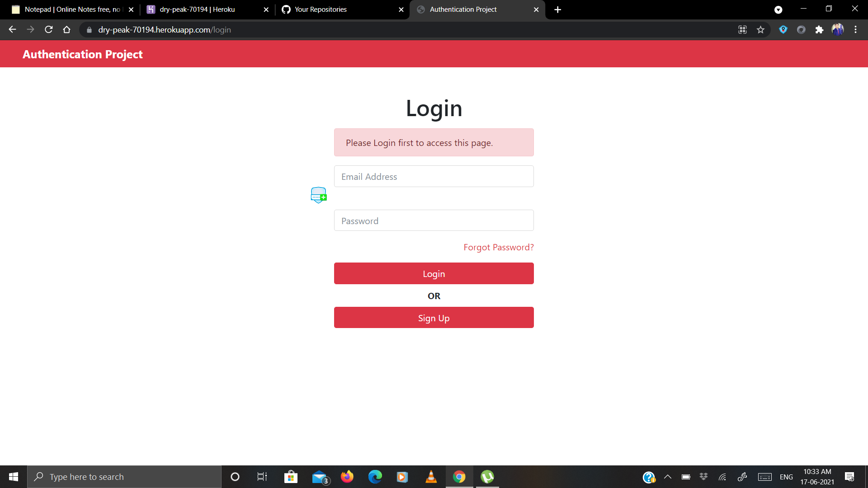Close the Authentication Project tab
868x488 pixels.
tap(536, 9)
